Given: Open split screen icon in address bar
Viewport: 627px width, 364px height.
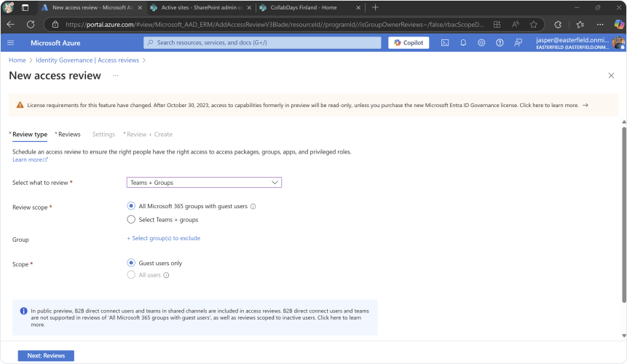Looking at the screenshot, I should tap(497, 24).
